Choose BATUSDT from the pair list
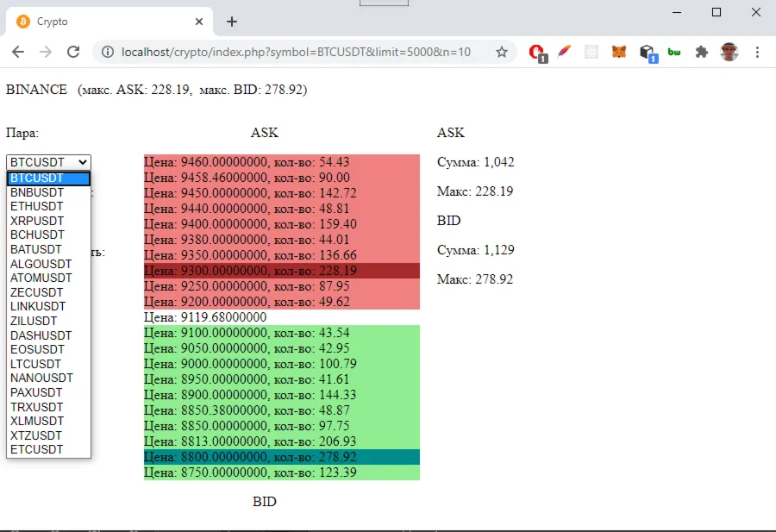The image size is (776, 532). click(x=48, y=249)
